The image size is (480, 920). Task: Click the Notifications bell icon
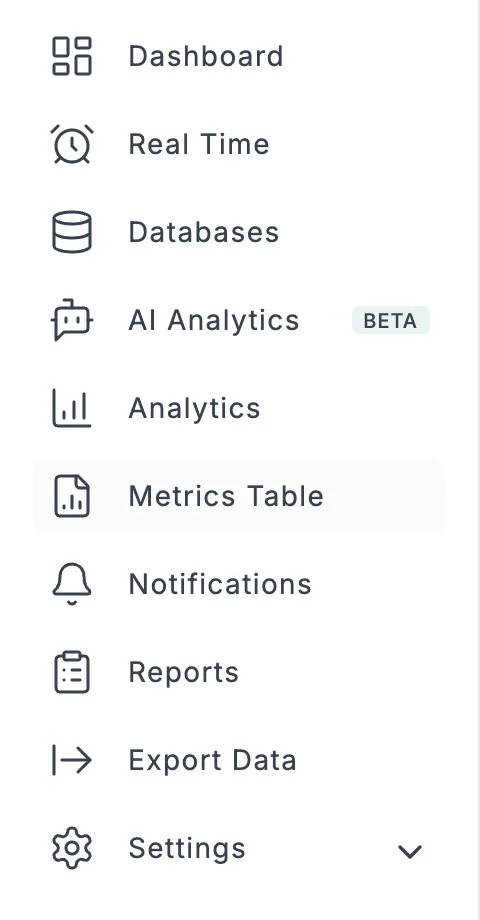pyautogui.click(x=72, y=584)
